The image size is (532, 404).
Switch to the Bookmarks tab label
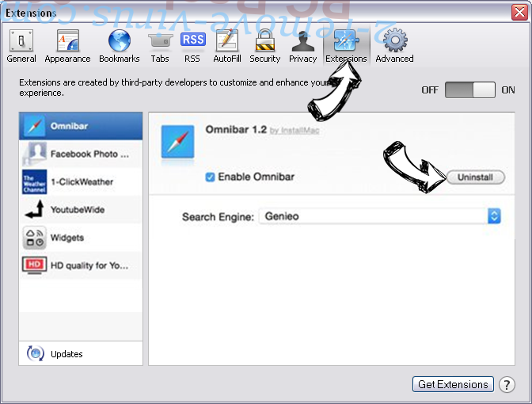tap(119, 59)
